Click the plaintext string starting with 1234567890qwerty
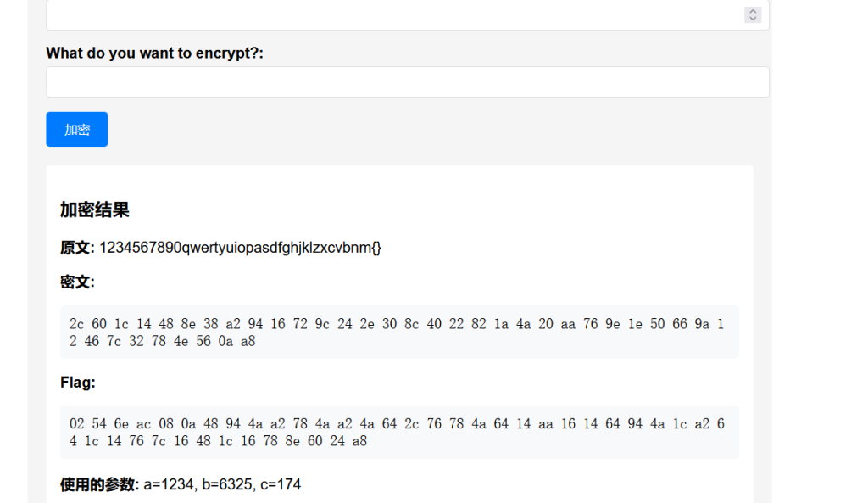The height and width of the screenshot is (503, 868). click(x=240, y=248)
